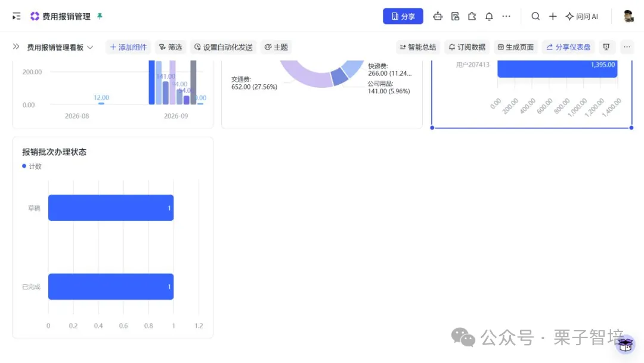Click the 草稿 bar in the chart
This screenshot has width=644, height=363.
tap(111, 208)
